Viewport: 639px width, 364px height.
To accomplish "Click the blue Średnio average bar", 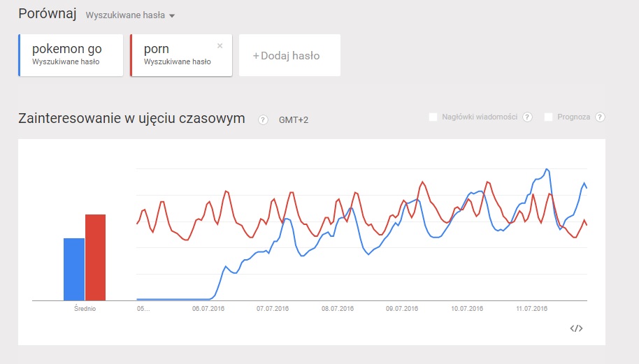I will pos(74,270).
